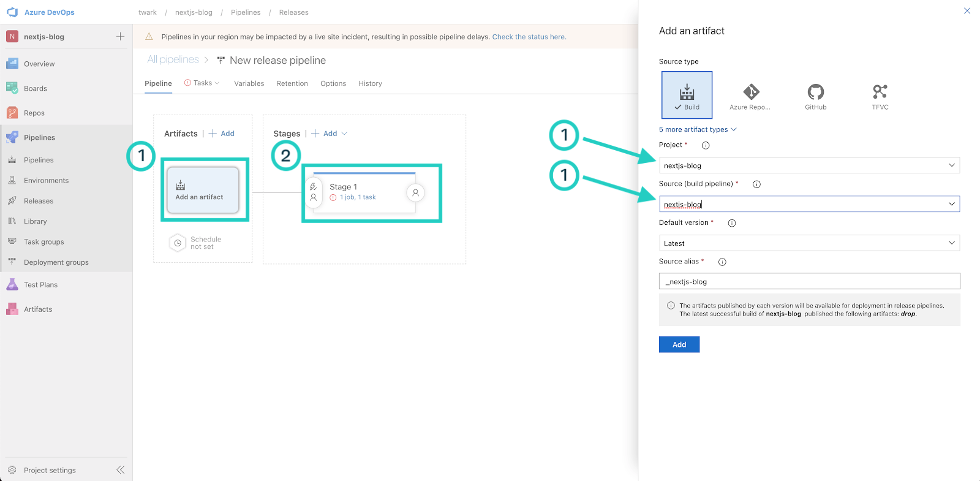
Task: Click the New release pipeline title
Action: pyautogui.click(x=277, y=60)
